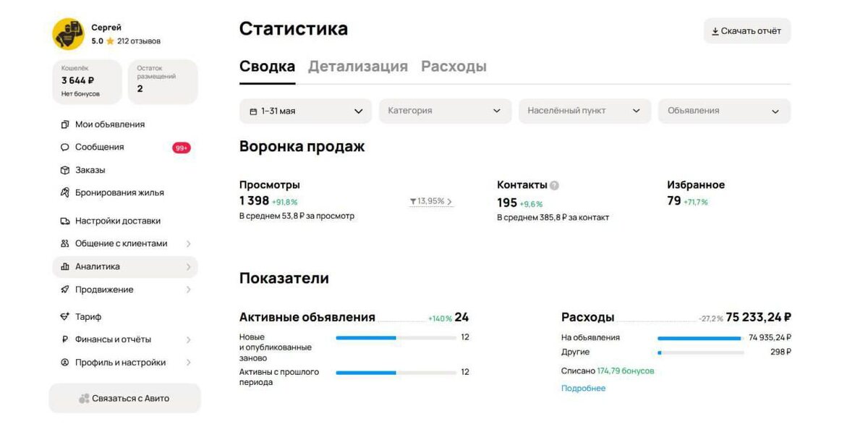Click the Тариф icon
The height and width of the screenshot is (427, 868).
64,316
